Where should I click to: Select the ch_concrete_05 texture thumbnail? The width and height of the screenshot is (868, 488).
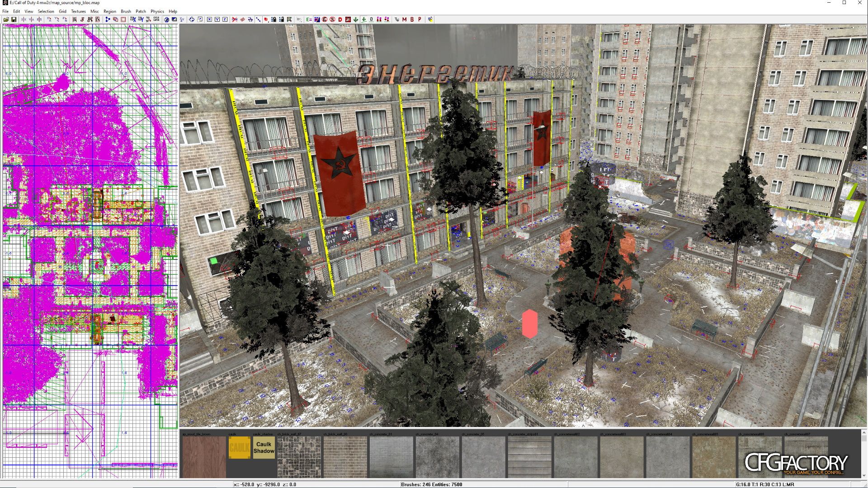484,457
